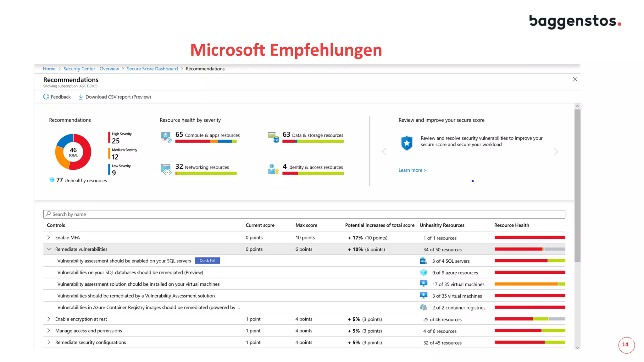The width and height of the screenshot is (644, 362).
Task: Go to previous secure score tip
Action: pyautogui.click(x=384, y=152)
